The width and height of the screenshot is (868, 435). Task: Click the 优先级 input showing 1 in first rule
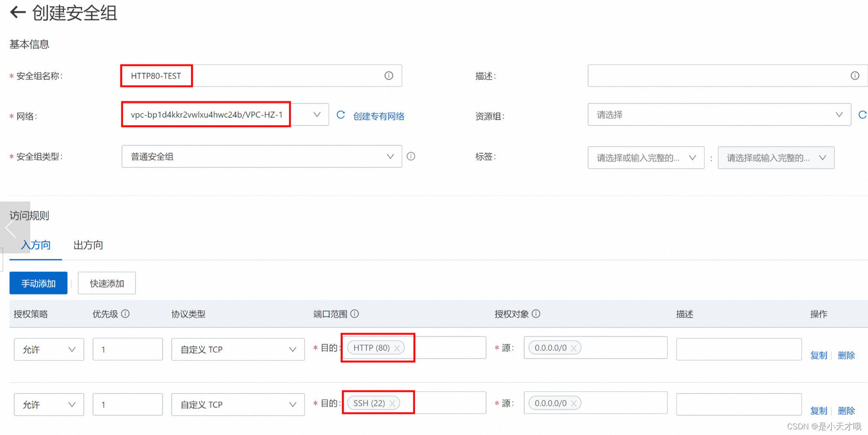click(x=127, y=349)
